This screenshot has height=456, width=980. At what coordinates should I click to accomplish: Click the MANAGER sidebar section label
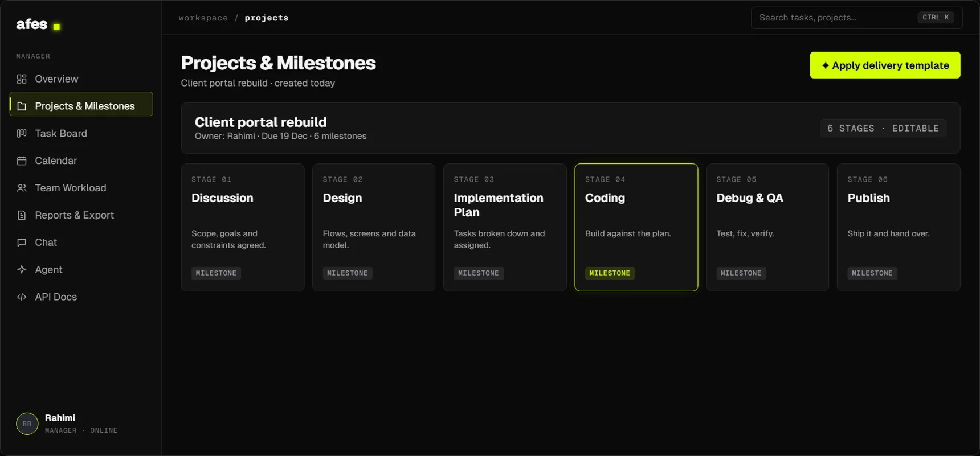click(33, 56)
